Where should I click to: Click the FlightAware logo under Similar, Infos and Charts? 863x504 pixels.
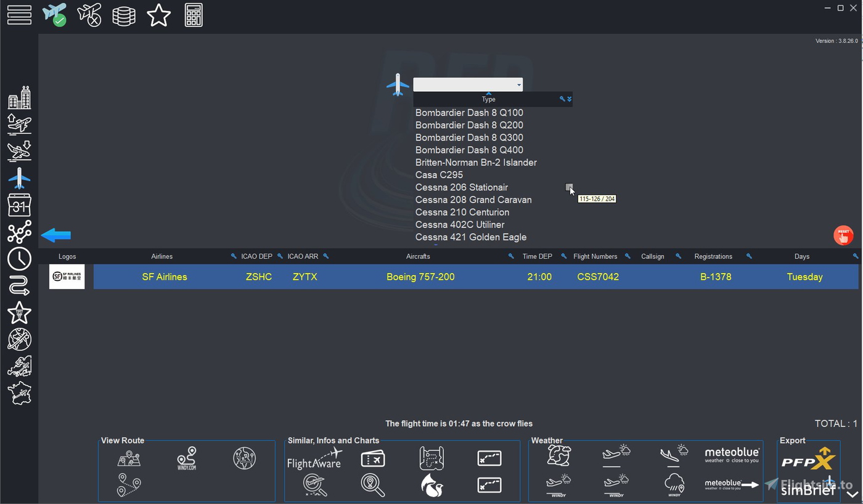point(315,460)
